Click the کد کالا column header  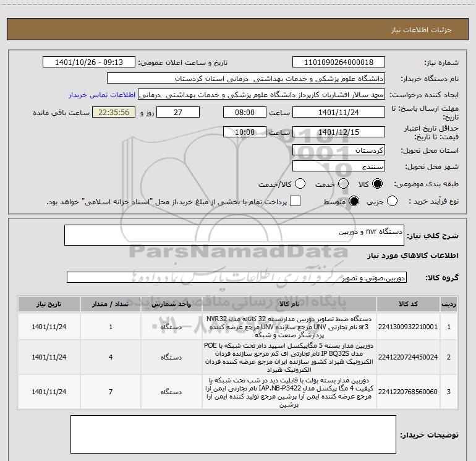pos(408,304)
